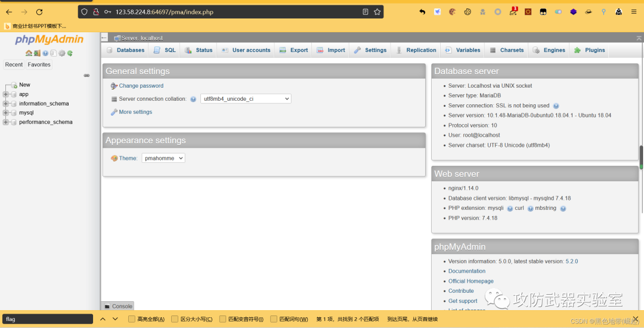Expand performance_schema database node
The width and height of the screenshot is (644, 328).
(x=6, y=122)
